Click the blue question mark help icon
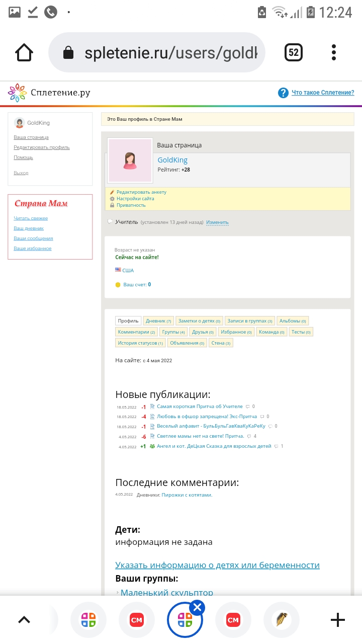This screenshot has height=644, width=362. pos(283,93)
